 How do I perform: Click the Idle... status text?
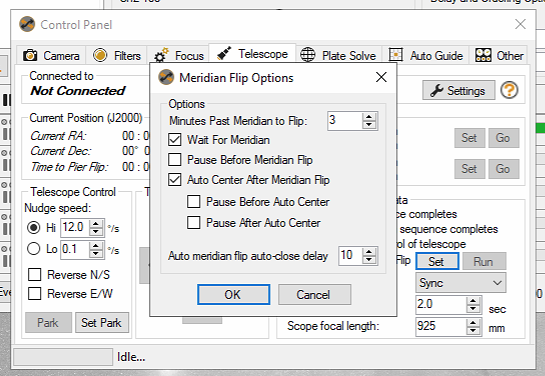(x=131, y=357)
